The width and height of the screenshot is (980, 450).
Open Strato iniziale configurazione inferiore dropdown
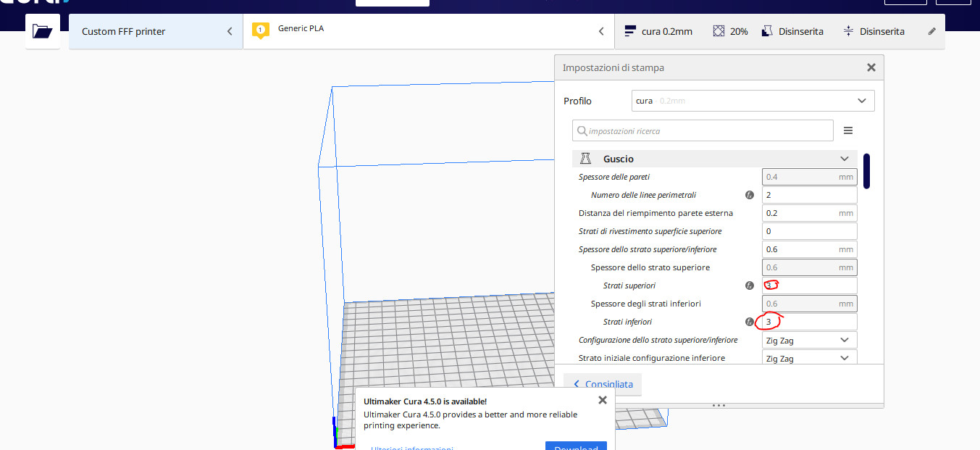810,358
